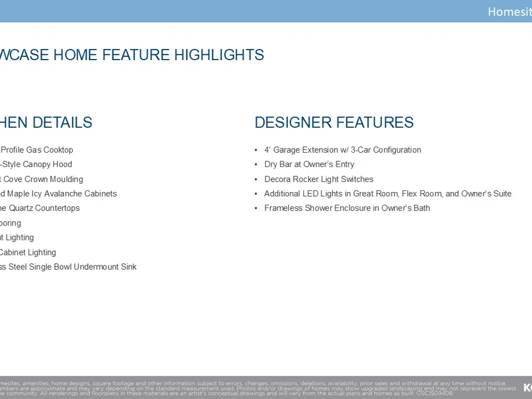Select the Quartz Countertops line

[x=40, y=208]
